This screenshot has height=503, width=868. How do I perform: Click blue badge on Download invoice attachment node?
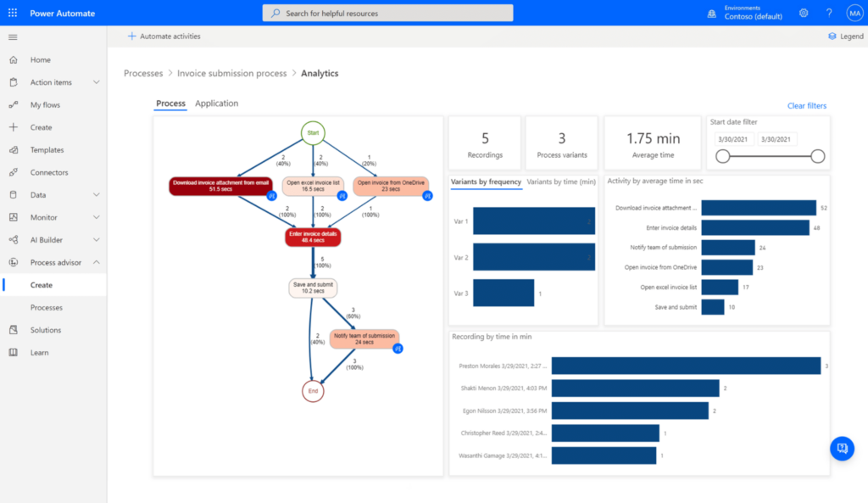[271, 196]
